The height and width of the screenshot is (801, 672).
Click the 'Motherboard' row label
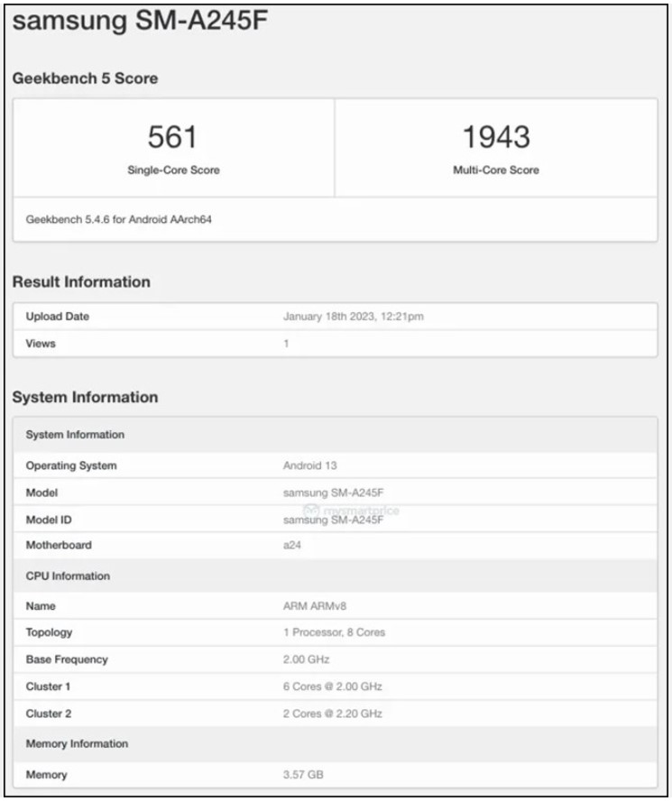(59, 545)
